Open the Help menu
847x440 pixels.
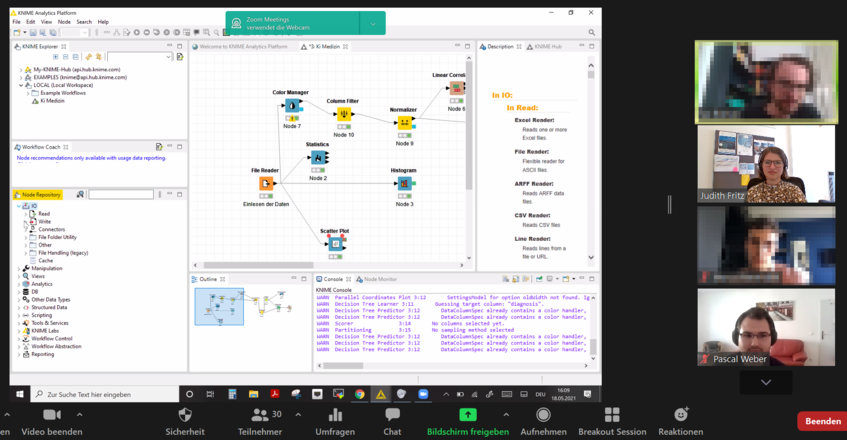pos(103,22)
